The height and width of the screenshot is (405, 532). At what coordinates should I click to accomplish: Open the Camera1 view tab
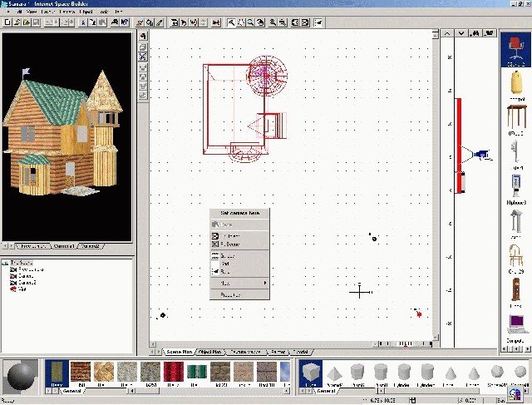(64, 246)
